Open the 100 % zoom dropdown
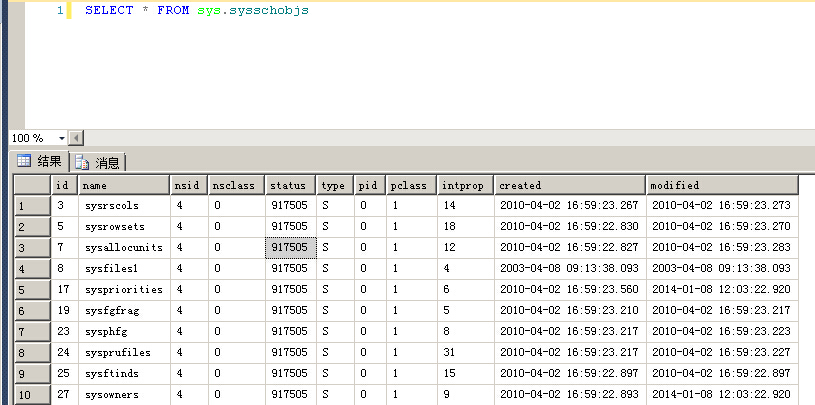This screenshot has height=405, width=815. coord(62,138)
